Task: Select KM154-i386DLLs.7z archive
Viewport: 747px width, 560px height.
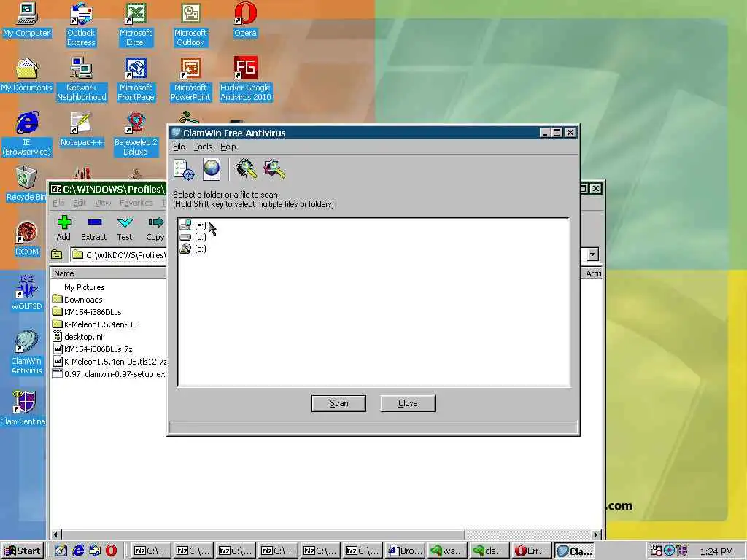Action: 93,349
